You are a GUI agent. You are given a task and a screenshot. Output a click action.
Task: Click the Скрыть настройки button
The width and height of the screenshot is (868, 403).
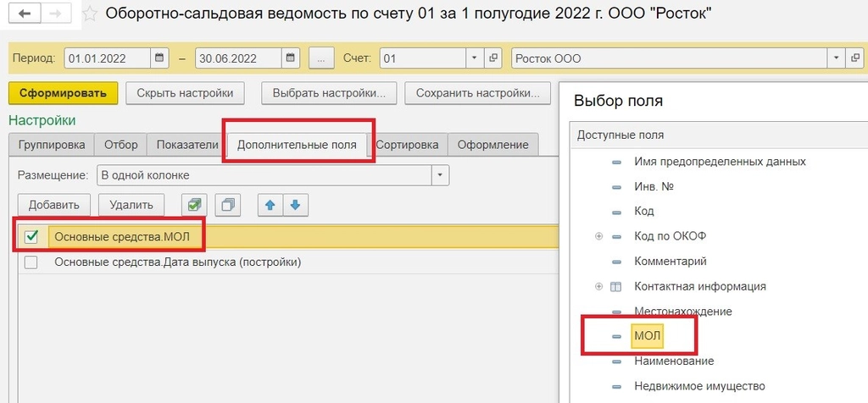click(x=185, y=93)
